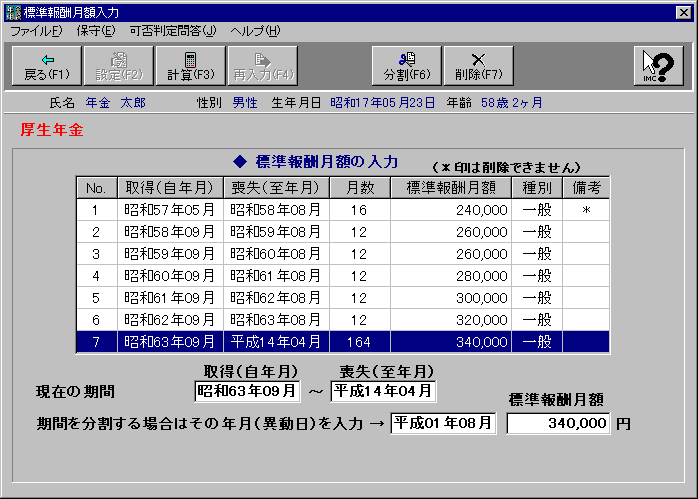698x499 pixels.
Task: Click the 戻る(F1) back button
Action: (x=47, y=66)
